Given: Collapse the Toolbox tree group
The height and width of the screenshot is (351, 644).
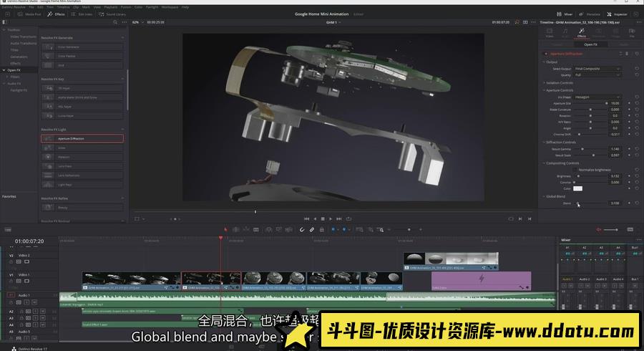Looking at the screenshot, I should click(4, 30).
